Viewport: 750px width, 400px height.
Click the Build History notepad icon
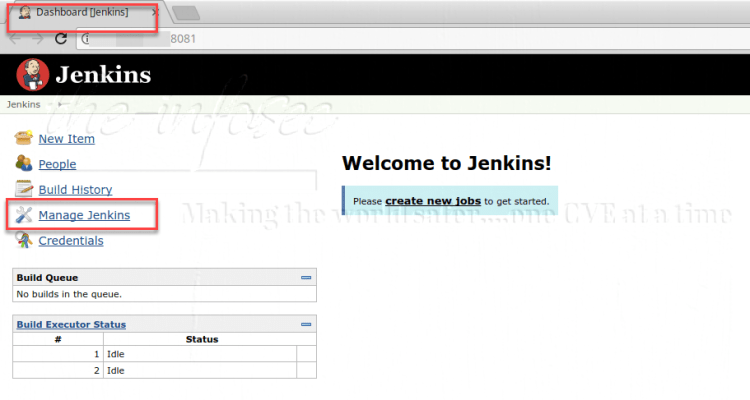(24, 189)
